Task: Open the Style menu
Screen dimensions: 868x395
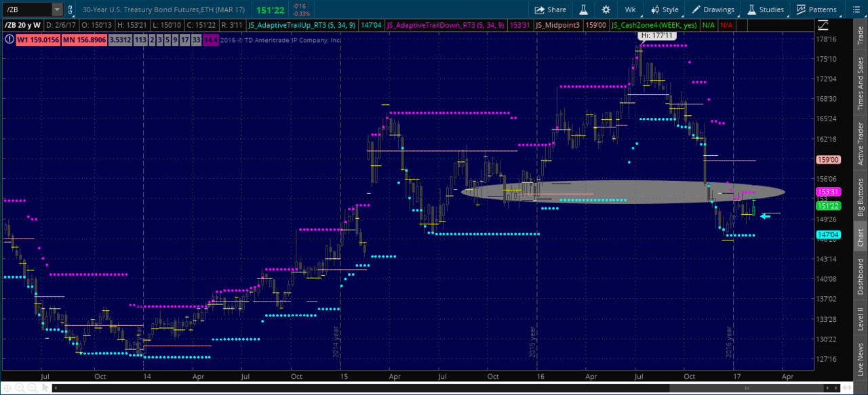Action: [x=665, y=9]
